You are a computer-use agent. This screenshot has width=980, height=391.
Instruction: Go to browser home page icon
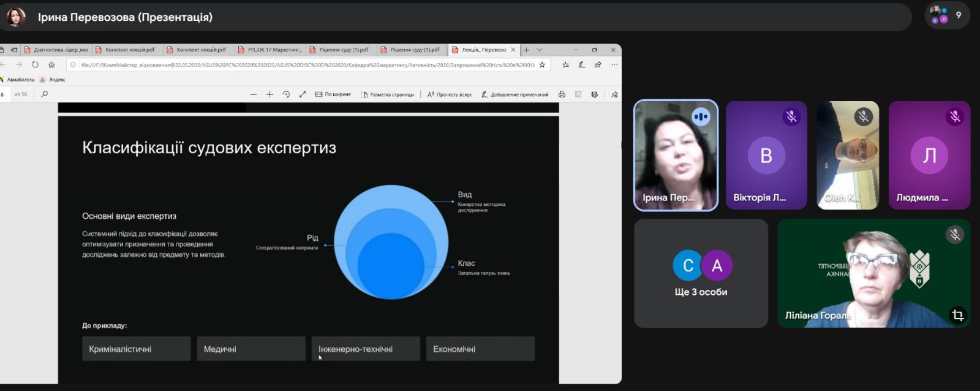click(x=51, y=65)
